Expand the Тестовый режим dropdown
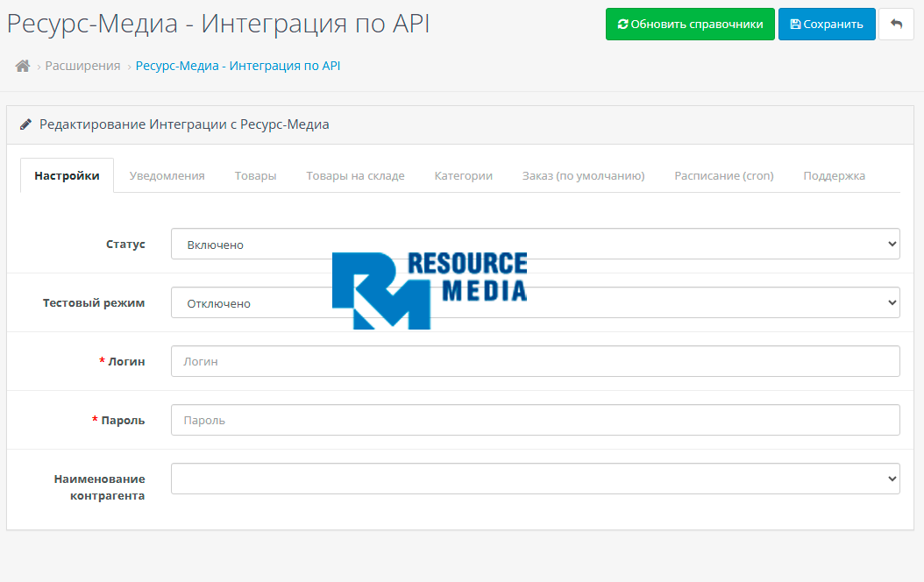This screenshot has width=924, height=582. (535, 302)
